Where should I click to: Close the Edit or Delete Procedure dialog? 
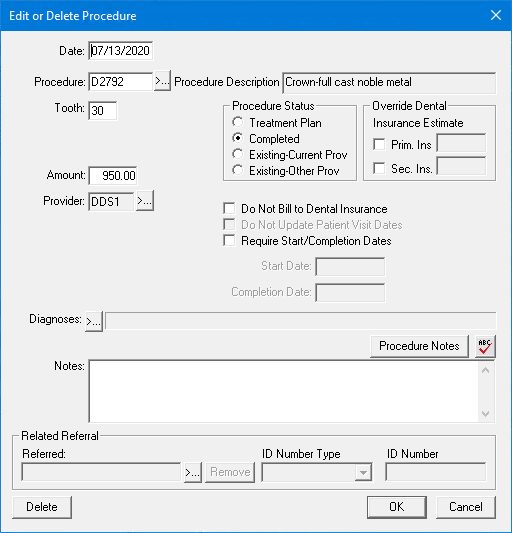496,15
